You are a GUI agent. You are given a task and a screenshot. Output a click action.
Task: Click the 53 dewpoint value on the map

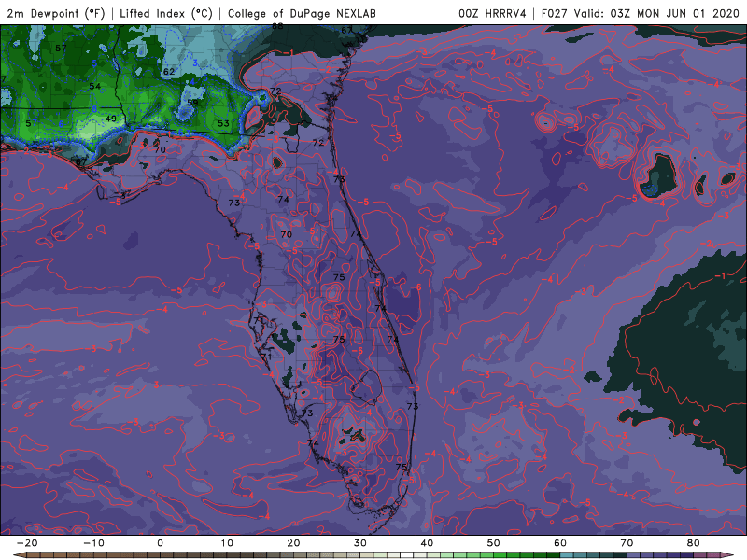(223, 123)
